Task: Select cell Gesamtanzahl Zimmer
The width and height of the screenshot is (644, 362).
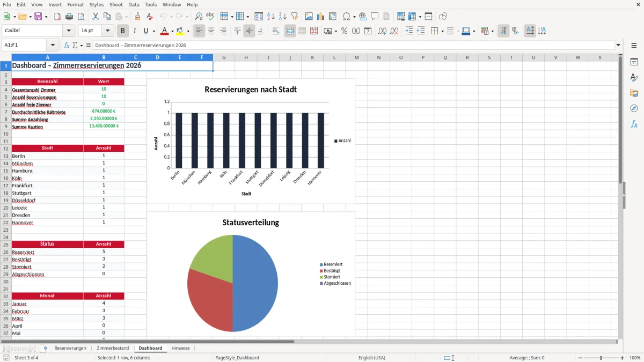Action: click(x=47, y=90)
